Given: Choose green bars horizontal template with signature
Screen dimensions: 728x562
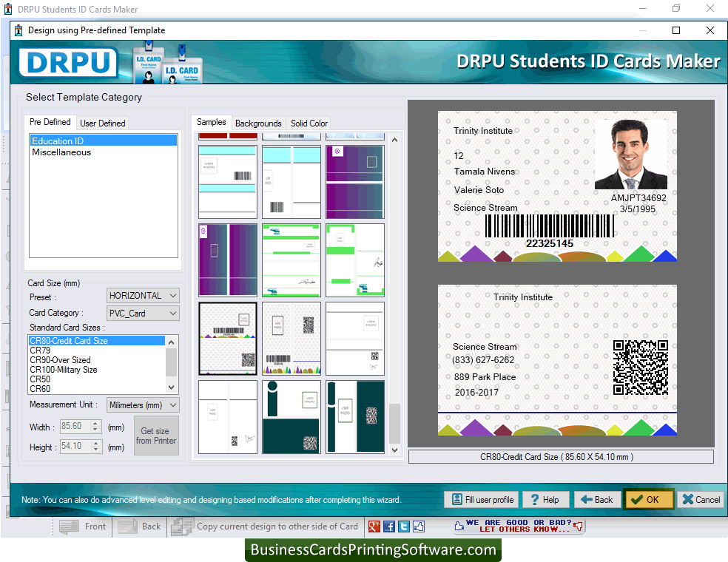Looking at the screenshot, I should pyautogui.click(x=291, y=260).
